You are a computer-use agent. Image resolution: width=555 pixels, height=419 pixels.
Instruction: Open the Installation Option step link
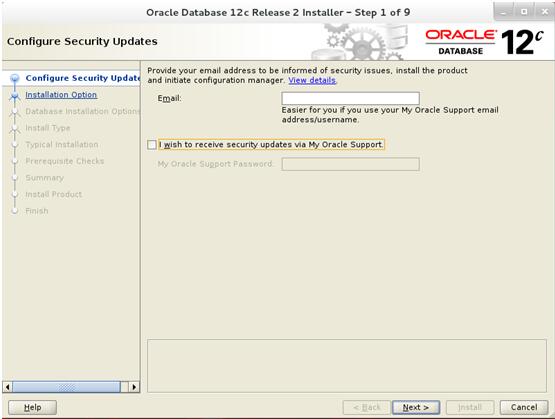point(61,95)
